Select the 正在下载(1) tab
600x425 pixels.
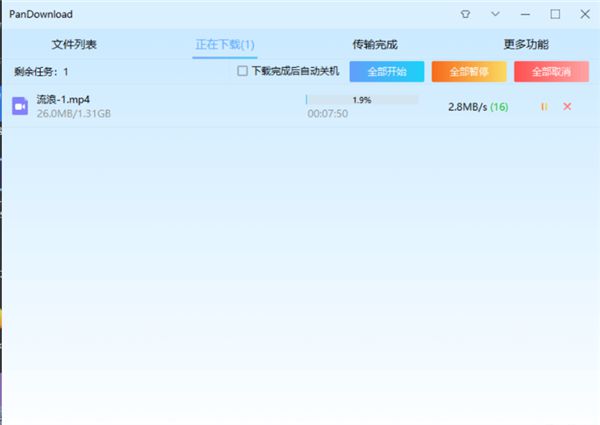coord(225,44)
